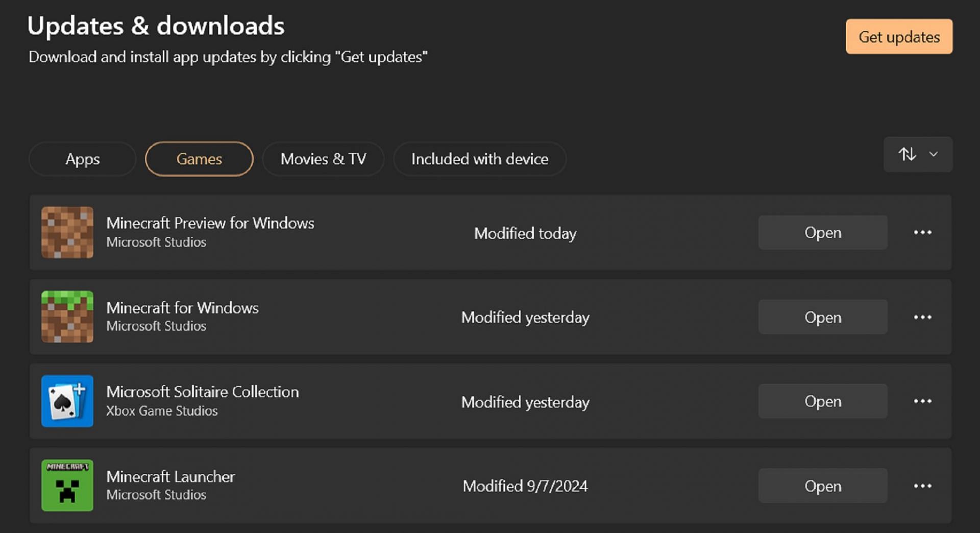Open more options for Microsoft Solitaire Collection
980x533 pixels.
click(922, 401)
